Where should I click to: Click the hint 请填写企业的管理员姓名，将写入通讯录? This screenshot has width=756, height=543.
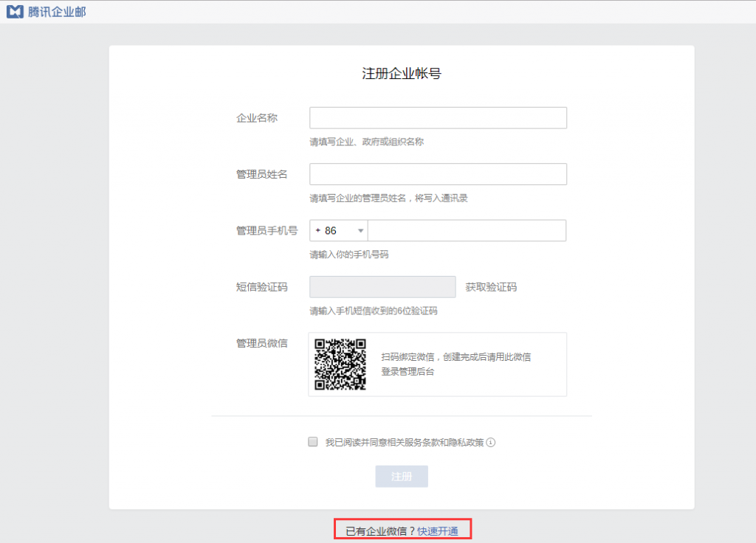tap(388, 198)
